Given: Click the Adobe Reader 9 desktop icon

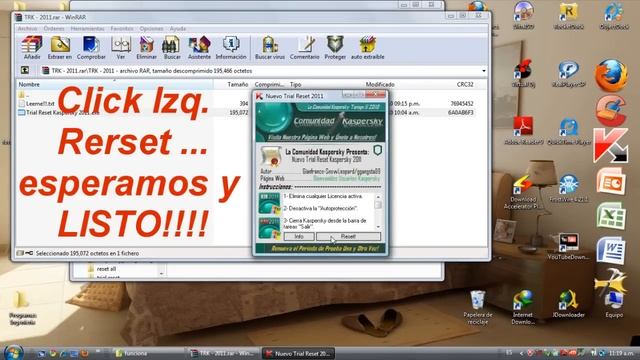Looking at the screenshot, I should pyautogui.click(x=524, y=131).
